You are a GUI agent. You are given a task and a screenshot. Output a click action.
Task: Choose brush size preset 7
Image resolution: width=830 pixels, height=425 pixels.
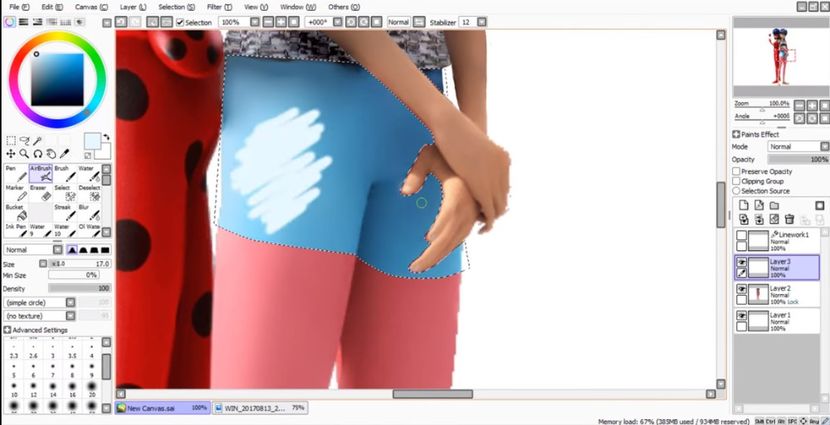pyautogui.click(x=53, y=369)
